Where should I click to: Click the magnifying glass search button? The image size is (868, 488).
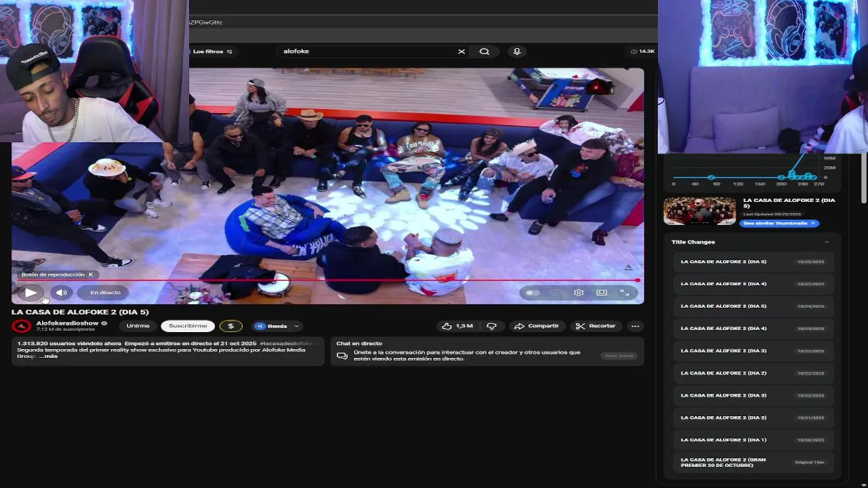484,52
